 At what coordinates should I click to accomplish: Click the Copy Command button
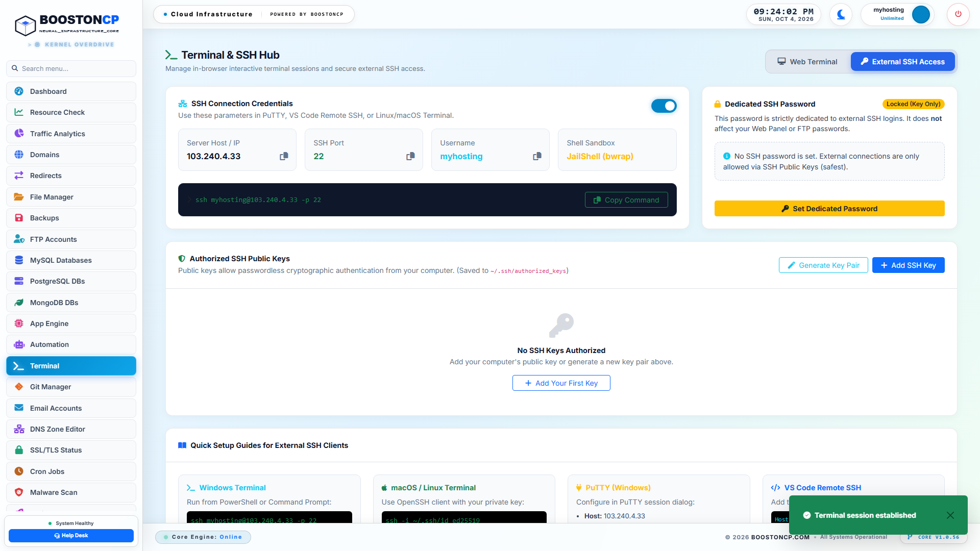coord(626,200)
